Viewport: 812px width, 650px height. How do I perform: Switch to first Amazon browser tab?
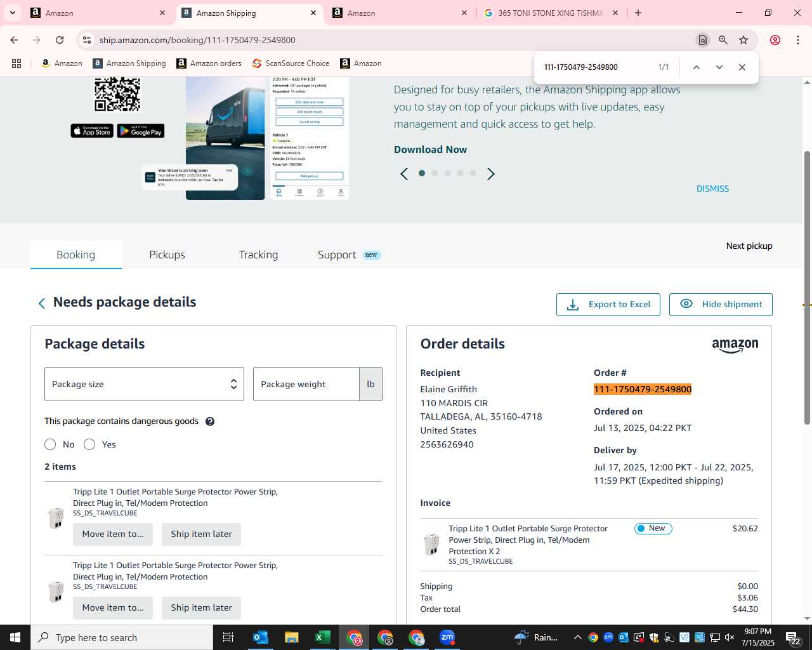(x=98, y=13)
